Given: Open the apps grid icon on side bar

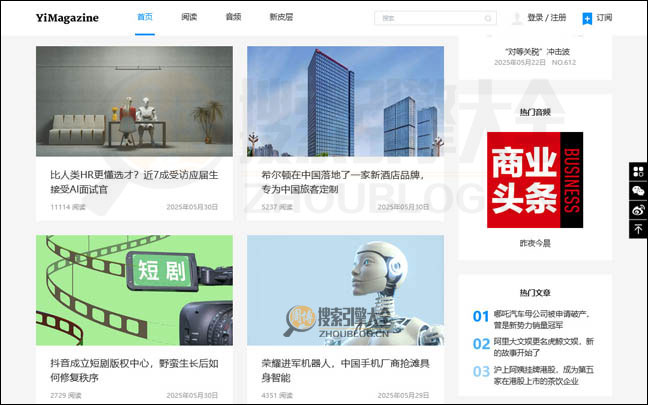Looking at the screenshot, I should tap(638, 172).
